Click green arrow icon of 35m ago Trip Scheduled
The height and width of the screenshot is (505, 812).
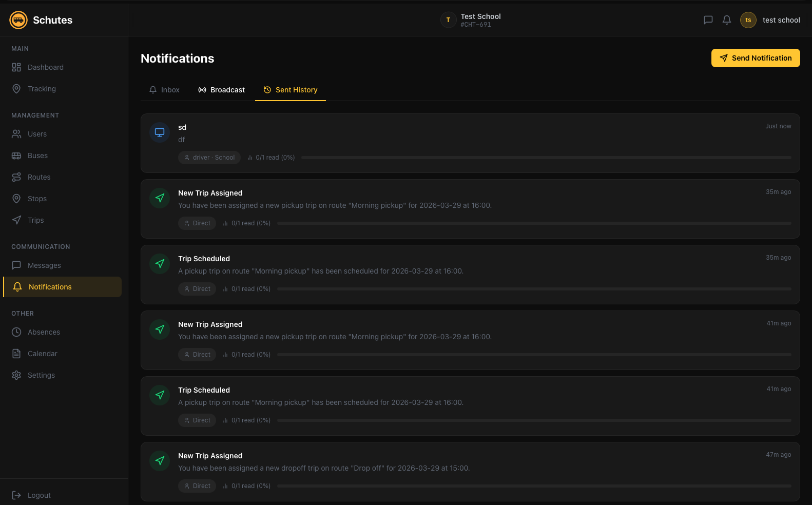click(160, 264)
